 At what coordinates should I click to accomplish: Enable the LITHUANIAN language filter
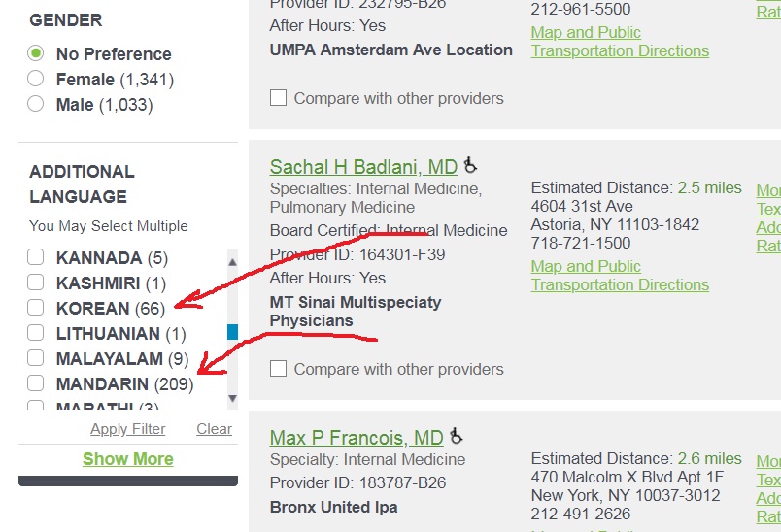(x=35, y=332)
